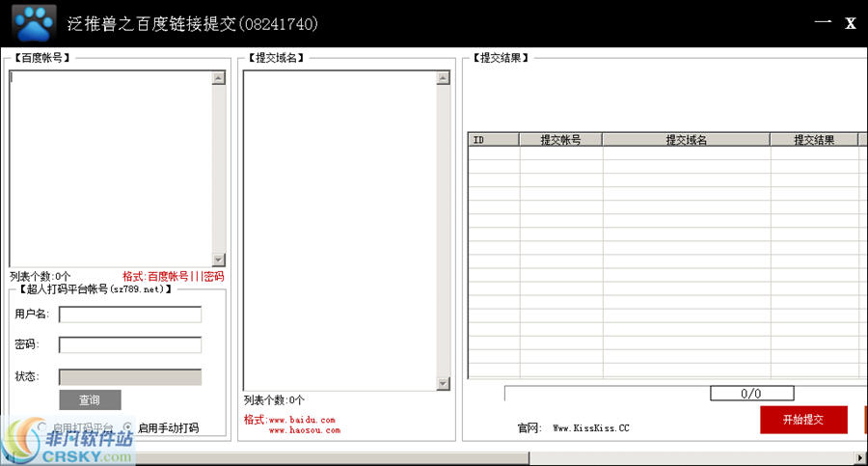Click the down arrow of 百度帐号 scrollbar
868x466 pixels.
tap(219, 260)
